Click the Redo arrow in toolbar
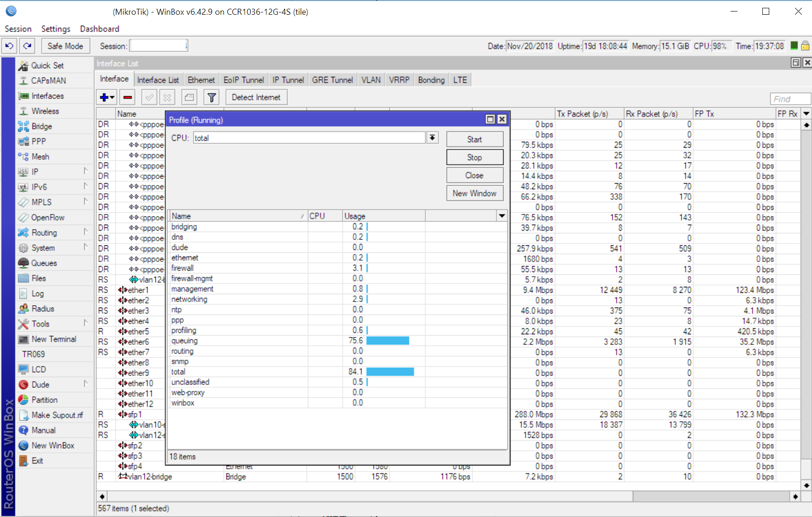 28,46
